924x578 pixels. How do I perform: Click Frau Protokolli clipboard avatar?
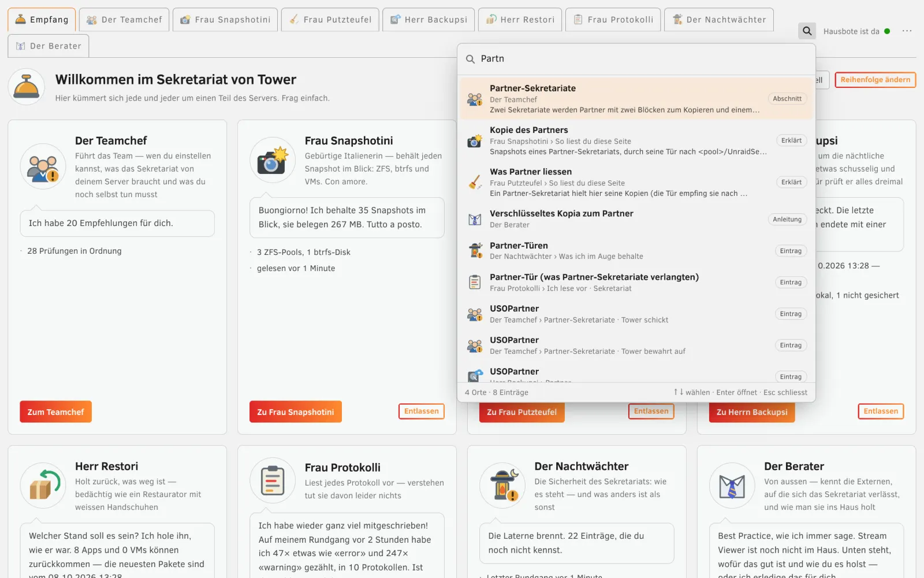tap(273, 480)
